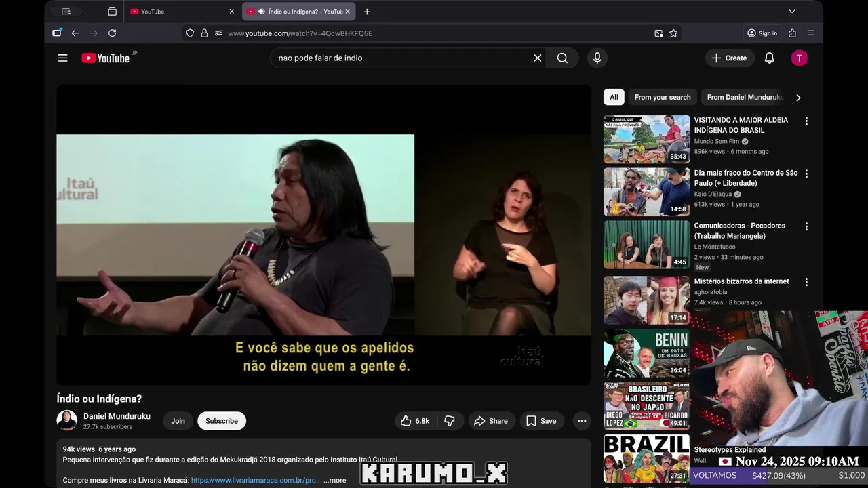The image size is (868, 488).
Task: Sign in to the browser account
Action: [762, 33]
